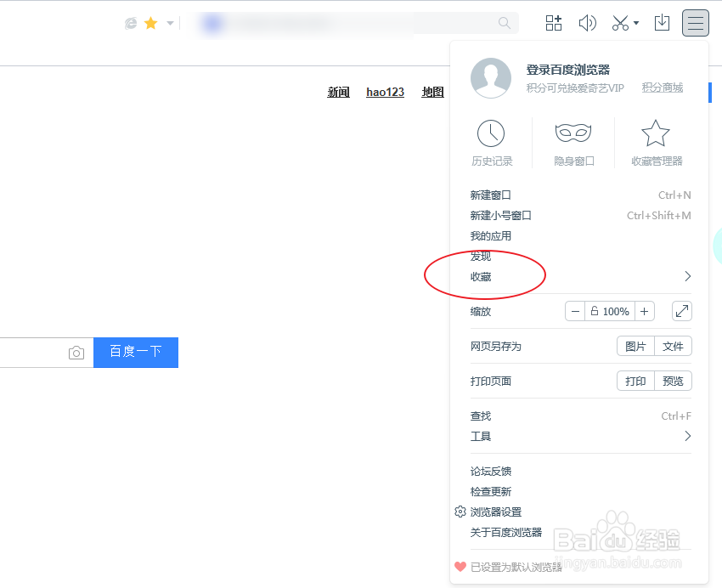Click the 百度一下 search button
Image resolution: width=722 pixels, height=588 pixels.
pyautogui.click(x=136, y=353)
